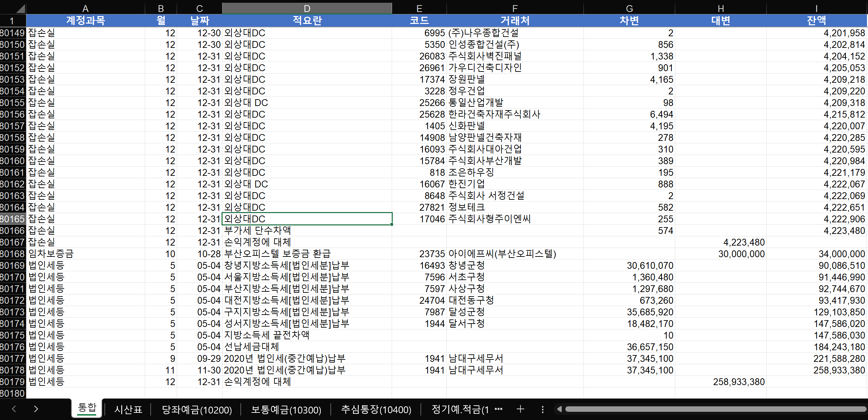Click the 잔액 header cell
Viewport: 868px width, 420px height.
coord(816,21)
